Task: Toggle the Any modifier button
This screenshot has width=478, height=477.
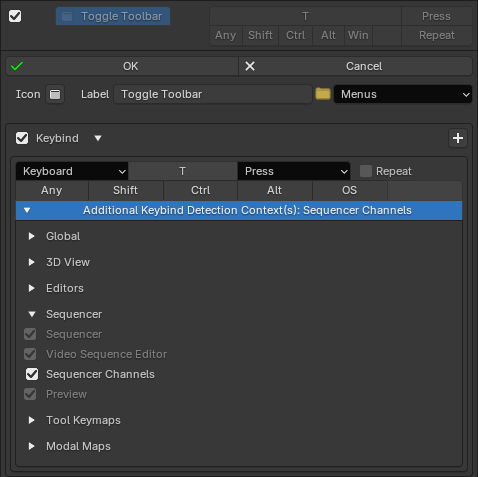Action: pos(52,190)
